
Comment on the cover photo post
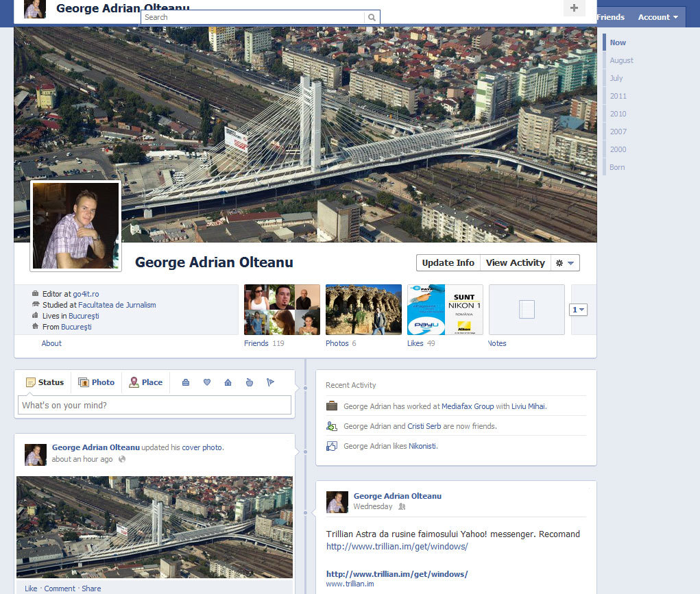pyautogui.click(x=60, y=589)
